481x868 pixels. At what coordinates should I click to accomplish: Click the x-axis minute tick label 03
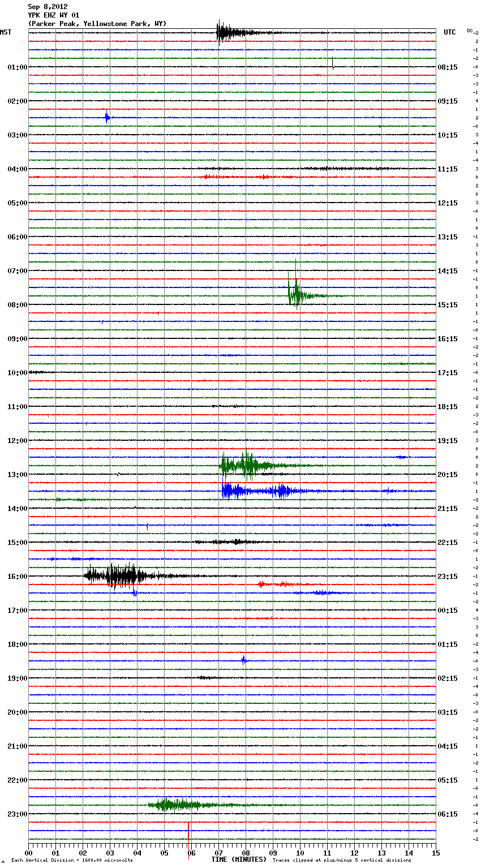[x=110, y=853]
